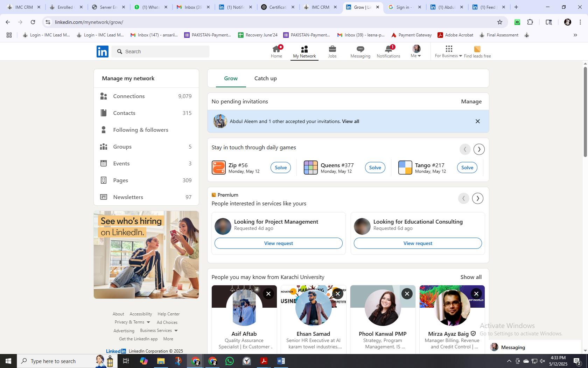
Task: Open Following & followers in the sidebar
Action: (x=146, y=130)
